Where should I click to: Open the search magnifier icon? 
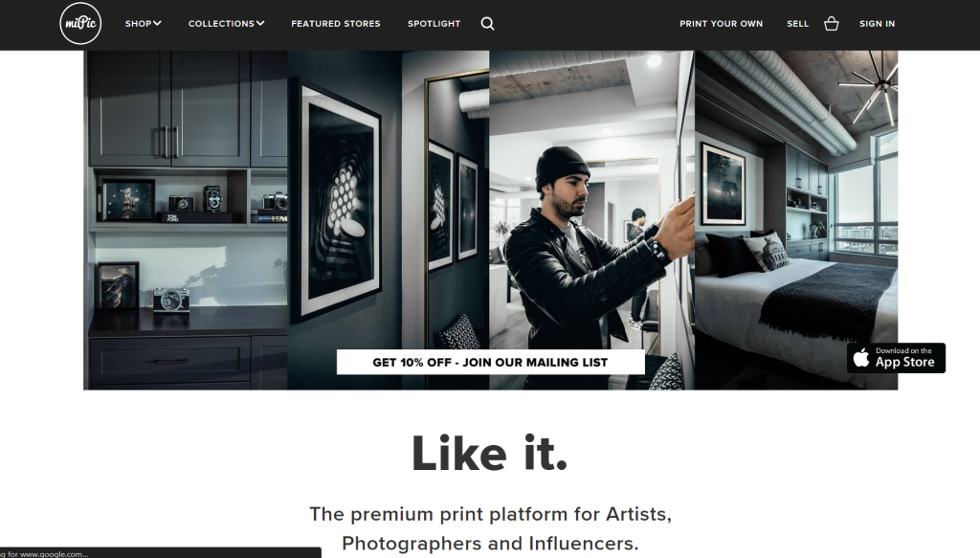click(x=487, y=24)
